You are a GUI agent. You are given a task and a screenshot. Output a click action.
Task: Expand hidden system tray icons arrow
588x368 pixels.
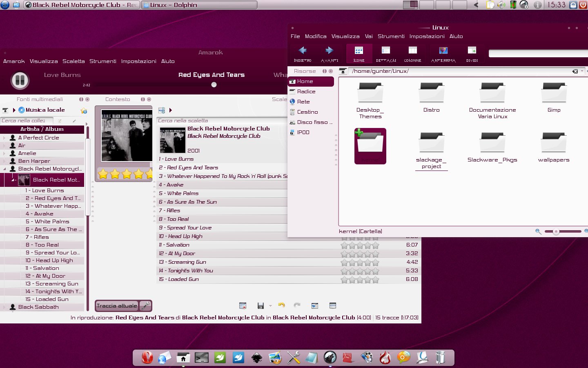click(x=476, y=5)
